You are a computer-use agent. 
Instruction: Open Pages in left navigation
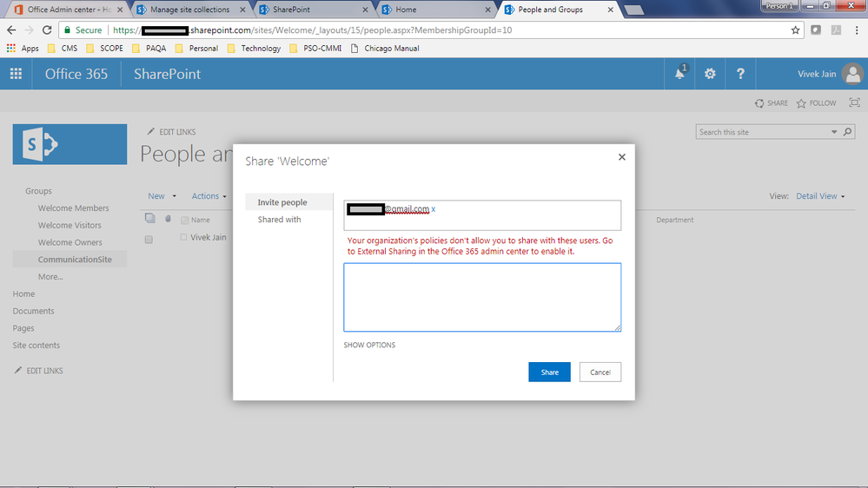point(23,328)
